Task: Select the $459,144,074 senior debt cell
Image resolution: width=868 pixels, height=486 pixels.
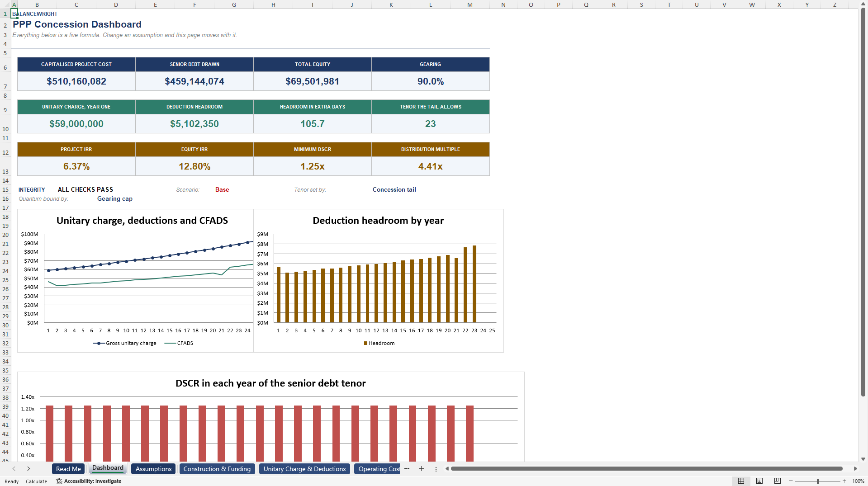Action: coord(194,81)
